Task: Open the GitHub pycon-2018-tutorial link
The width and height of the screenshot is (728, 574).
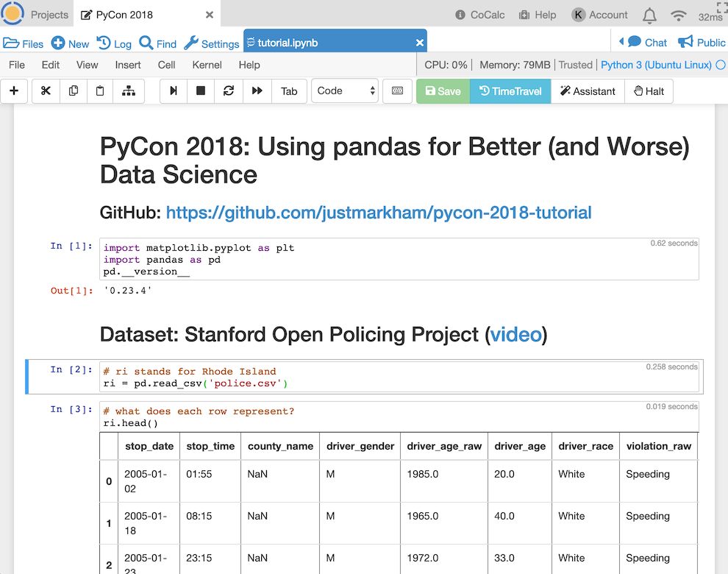Action: click(x=379, y=213)
